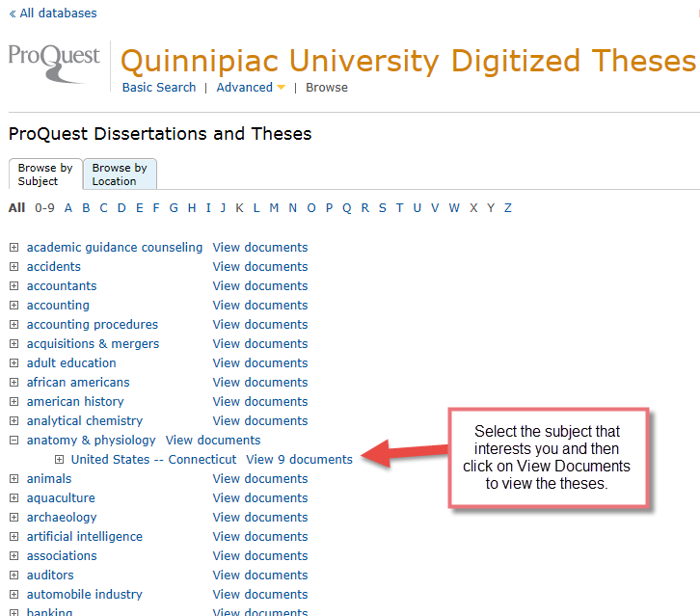Select Browse in navigation bar
This screenshot has height=616, width=700.
coord(327,88)
